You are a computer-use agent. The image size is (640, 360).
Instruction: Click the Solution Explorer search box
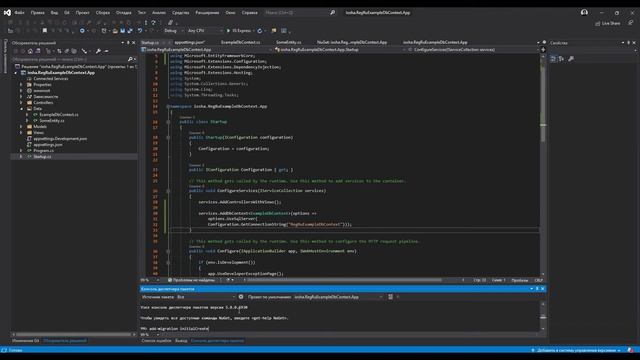pos(69,59)
